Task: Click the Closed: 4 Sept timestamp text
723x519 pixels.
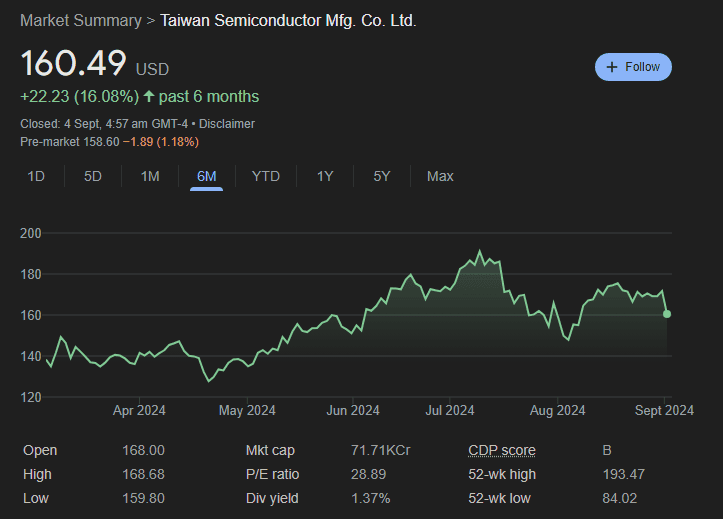Action: (x=104, y=124)
